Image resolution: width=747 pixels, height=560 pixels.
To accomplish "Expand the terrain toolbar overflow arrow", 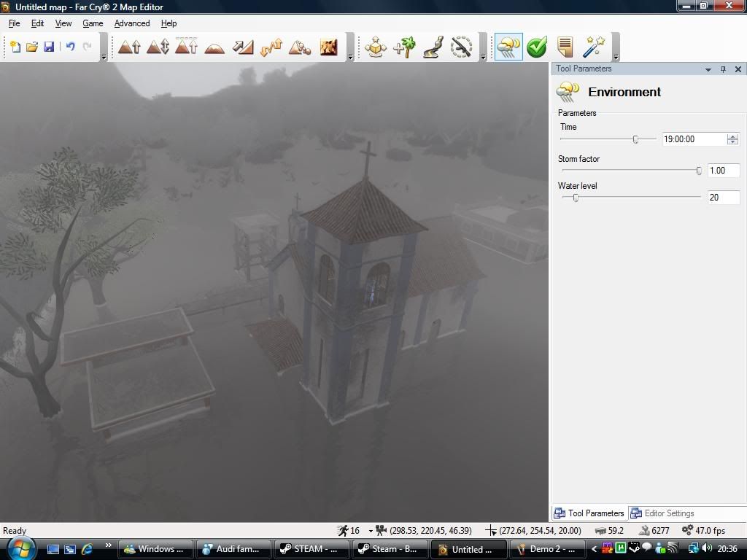I will tap(351, 57).
